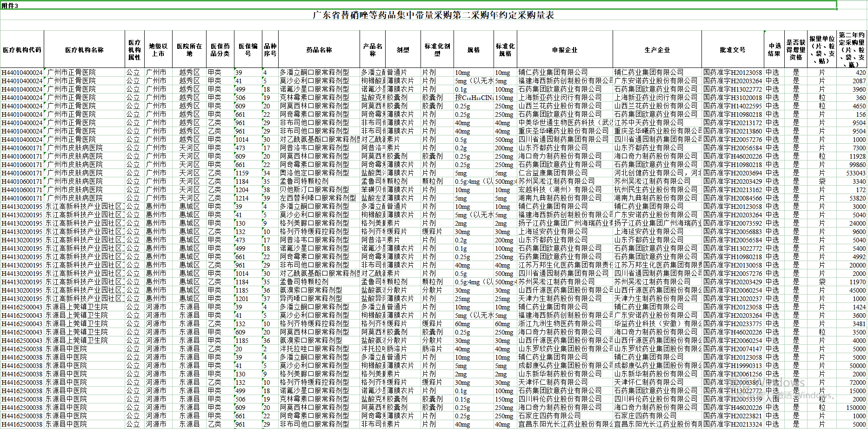Image resolution: width=868 pixels, height=429 pixels.
Task: Click the 生产企业 column header
Action: pos(657,50)
